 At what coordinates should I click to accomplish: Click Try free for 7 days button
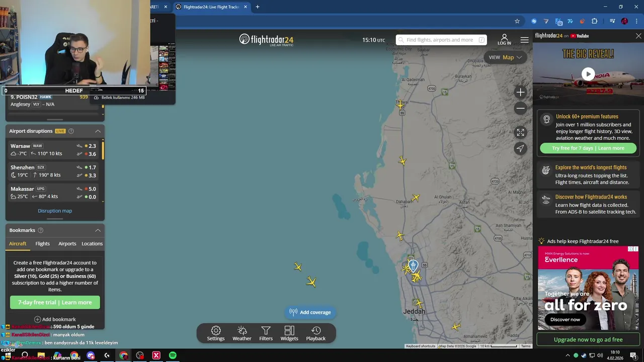click(588, 148)
